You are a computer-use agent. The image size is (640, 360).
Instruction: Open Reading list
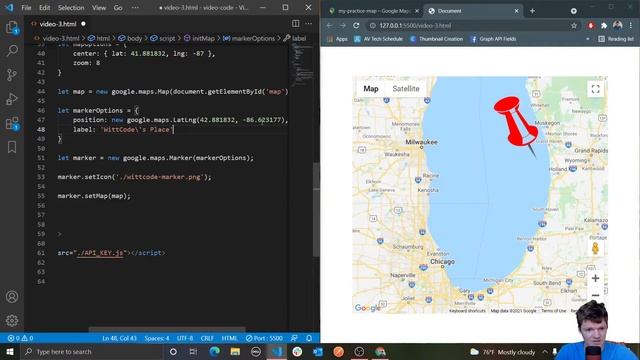click(616, 39)
